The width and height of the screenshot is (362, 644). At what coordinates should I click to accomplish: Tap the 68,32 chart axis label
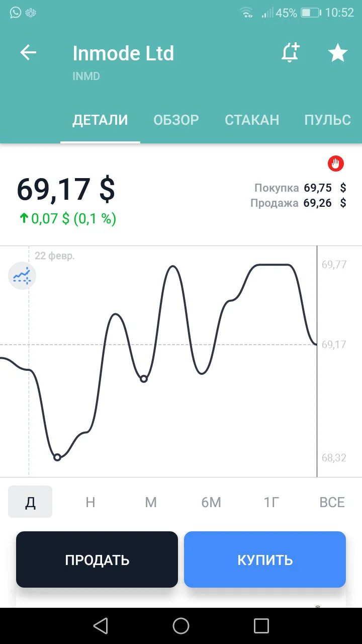click(334, 458)
